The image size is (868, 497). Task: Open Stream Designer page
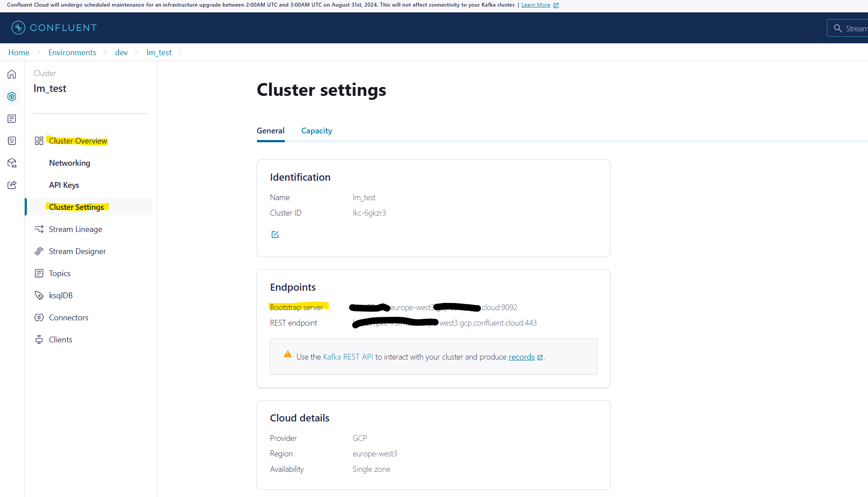coord(77,251)
